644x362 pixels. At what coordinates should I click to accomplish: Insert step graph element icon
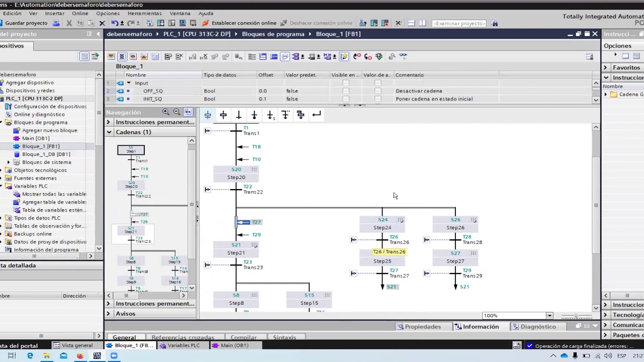pos(223,115)
